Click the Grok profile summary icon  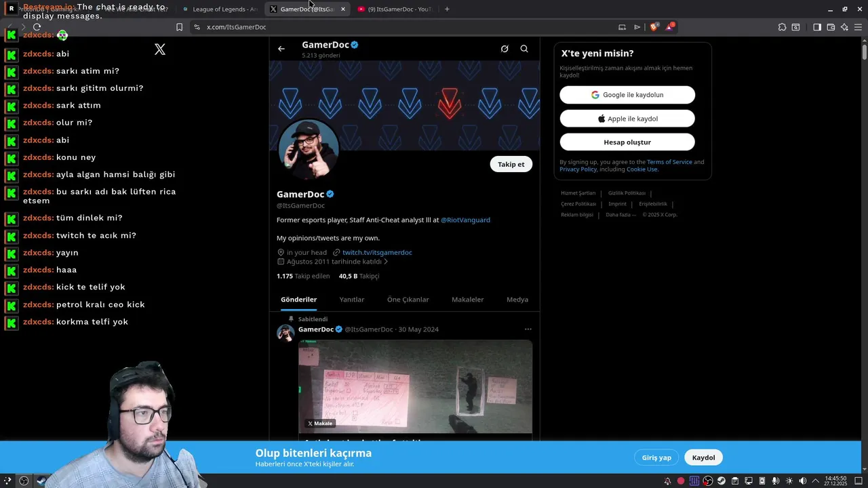[x=505, y=49]
